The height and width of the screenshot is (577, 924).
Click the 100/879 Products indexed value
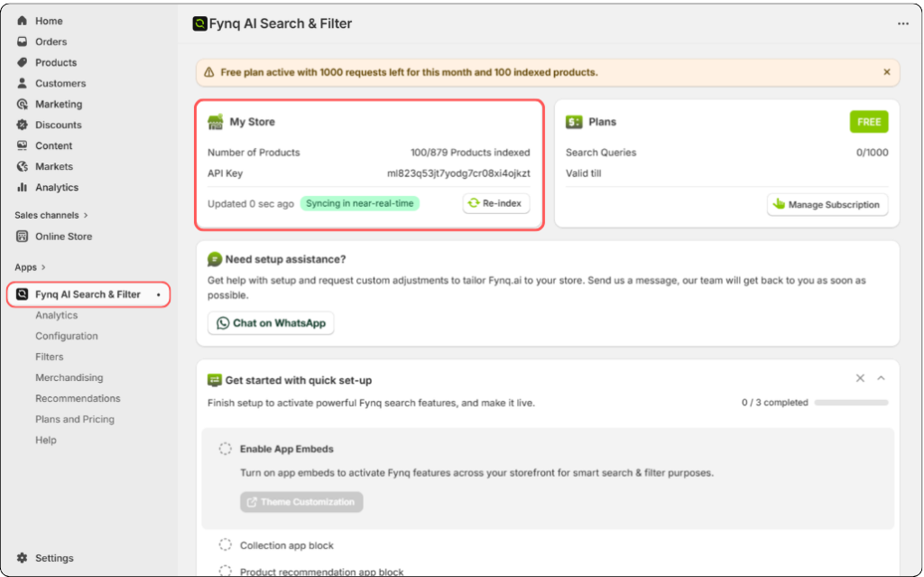[x=470, y=153]
